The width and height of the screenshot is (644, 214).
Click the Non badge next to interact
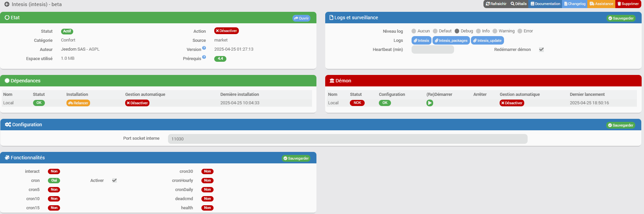coord(54,171)
